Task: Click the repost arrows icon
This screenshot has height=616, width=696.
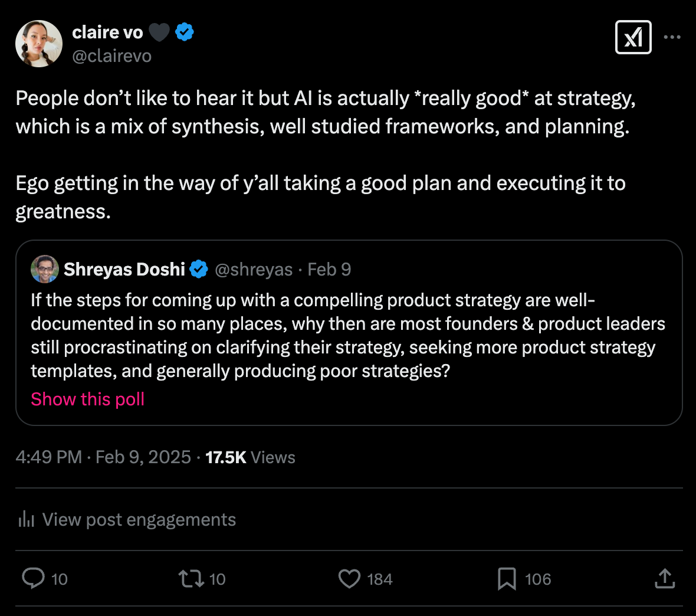Action: point(191,578)
